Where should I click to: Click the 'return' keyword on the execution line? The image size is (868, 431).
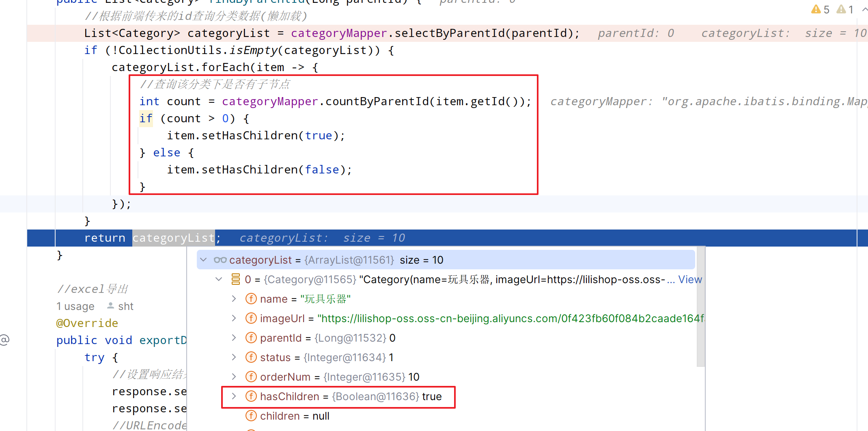[105, 238]
